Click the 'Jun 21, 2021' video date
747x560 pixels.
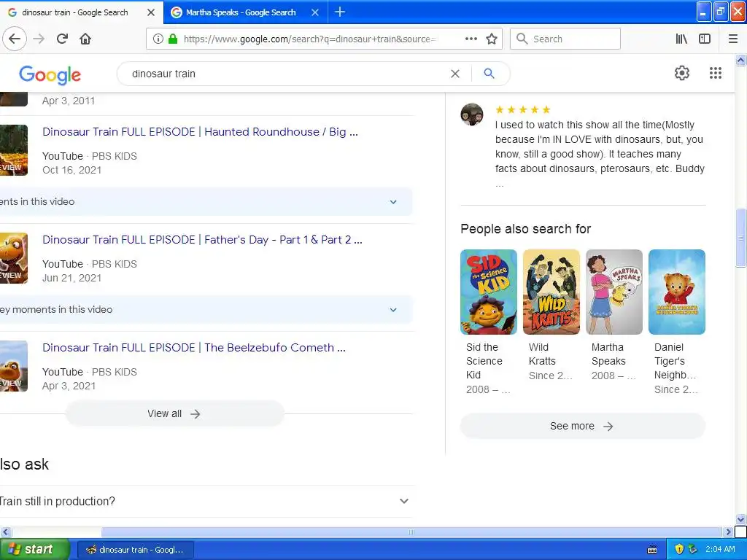(x=71, y=278)
